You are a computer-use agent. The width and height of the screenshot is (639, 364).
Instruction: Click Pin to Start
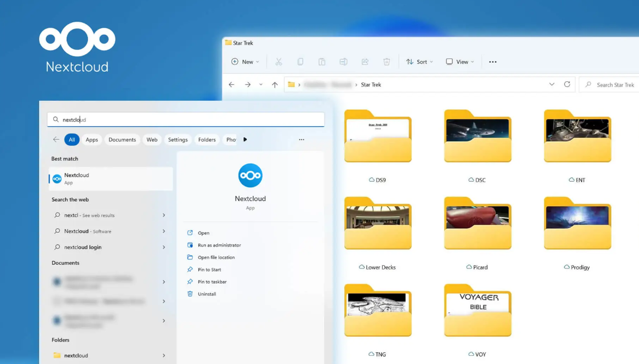click(x=204, y=269)
